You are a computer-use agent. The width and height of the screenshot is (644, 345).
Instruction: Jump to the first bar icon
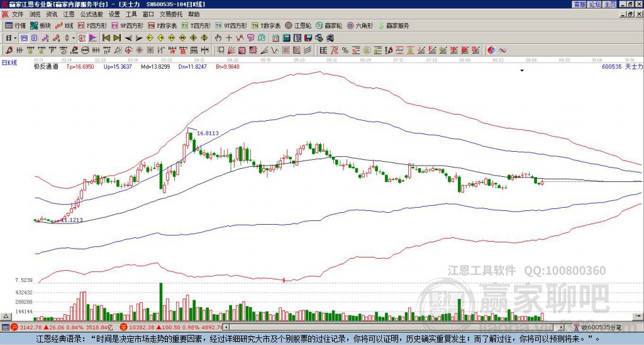point(106,38)
